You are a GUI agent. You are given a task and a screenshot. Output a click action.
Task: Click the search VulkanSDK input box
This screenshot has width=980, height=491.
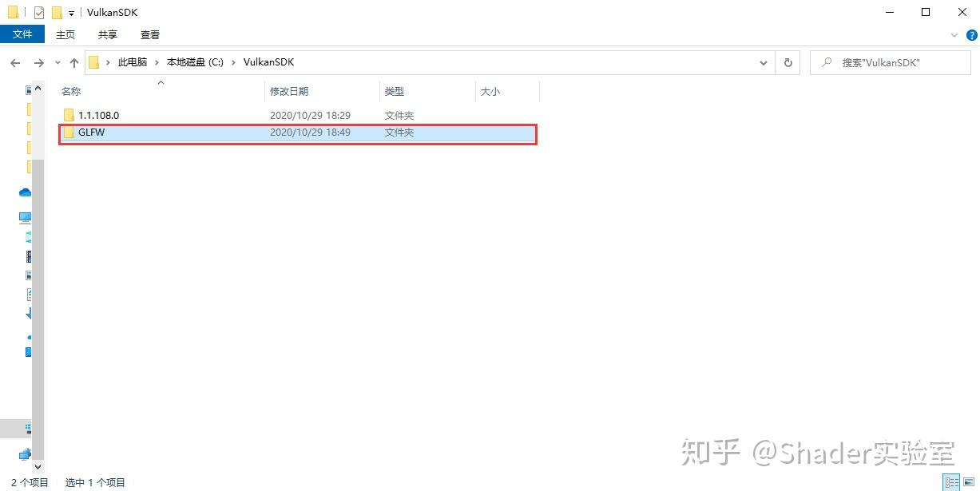coord(890,62)
